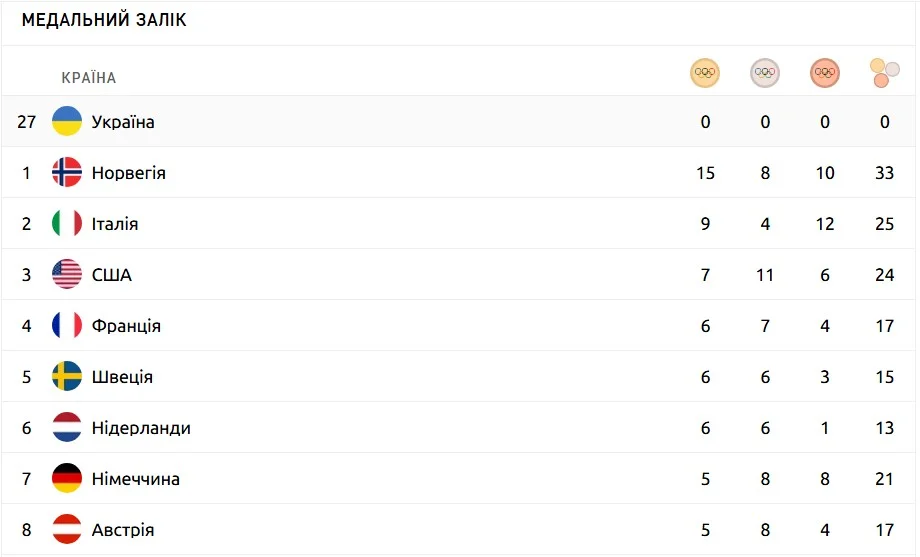Click the silver medal column icon
920x557 pixels.
pos(765,73)
